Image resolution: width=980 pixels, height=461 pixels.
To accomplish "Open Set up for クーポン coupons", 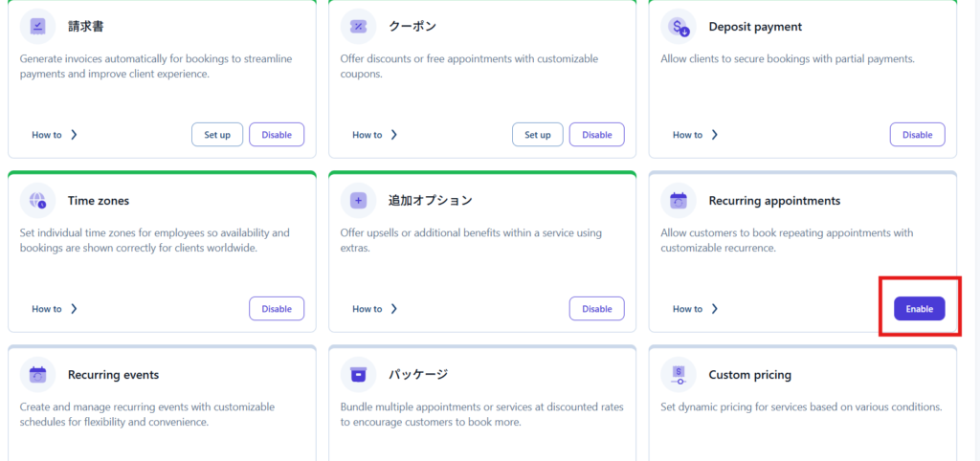I will point(538,135).
